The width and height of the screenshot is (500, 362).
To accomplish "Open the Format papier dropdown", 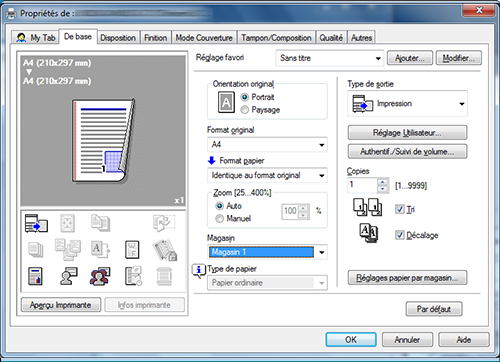I will pos(267,175).
